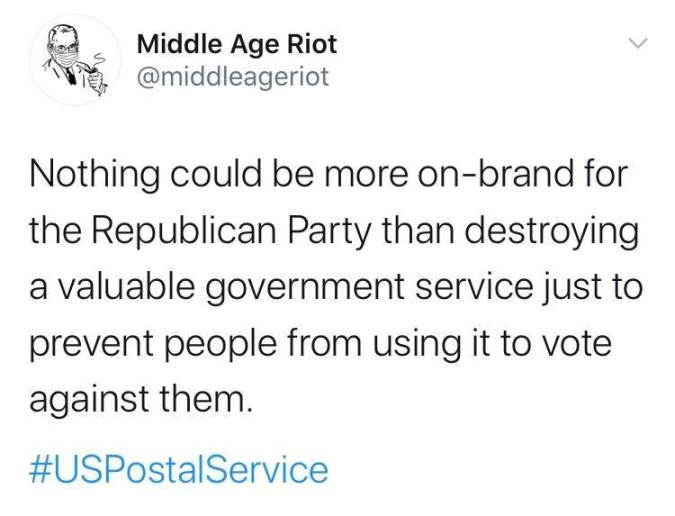Click the word "on-brand" in the tweet
This screenshot has width=675, height=516.
tap(498, 174)
